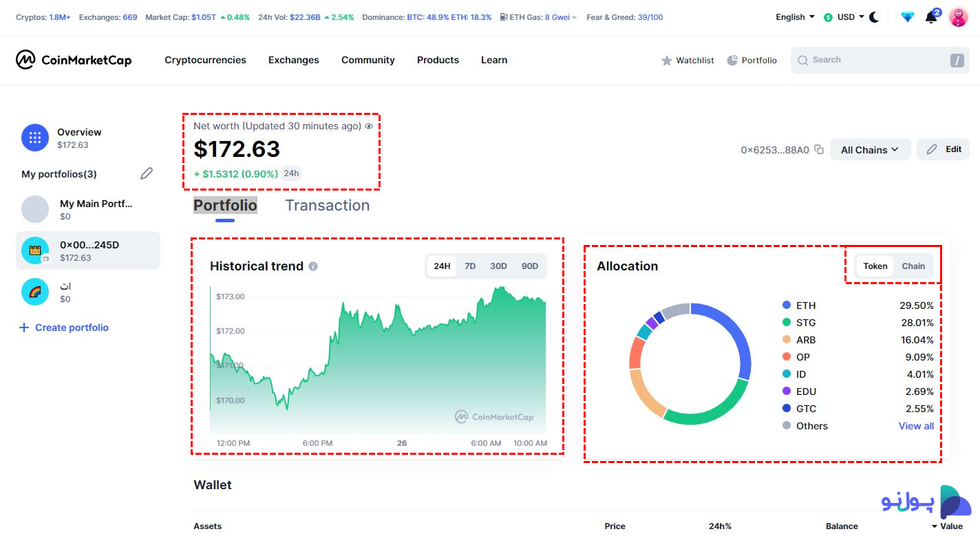Select My Main Portfolio entry
The width and height of the screenshot is (980, 536).
point(88,209)
